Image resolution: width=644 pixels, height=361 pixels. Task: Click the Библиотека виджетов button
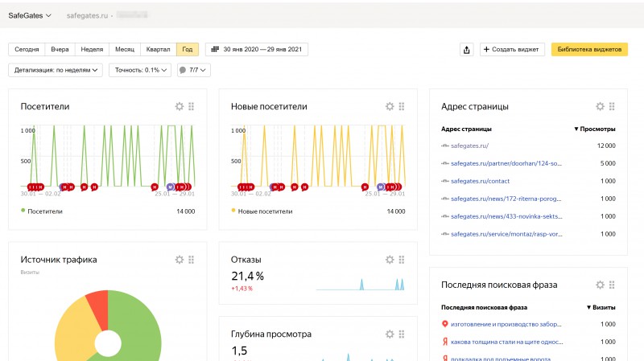[588, 50]
